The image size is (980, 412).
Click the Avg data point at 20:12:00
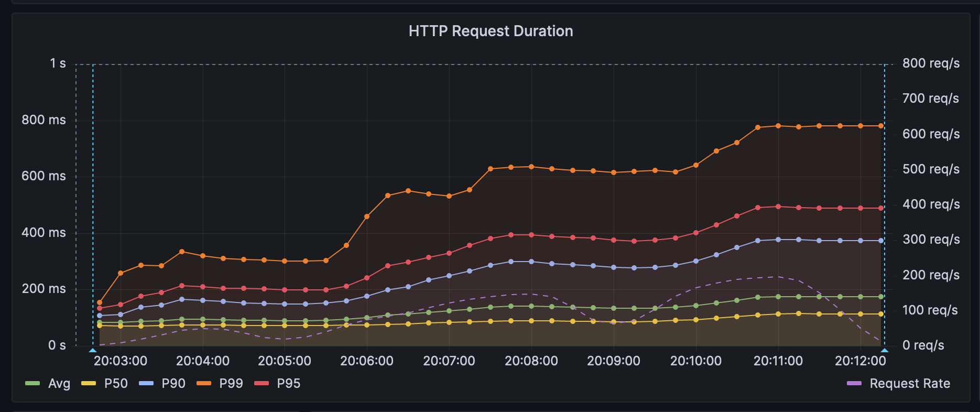pyautogui.click(x=861, y=297)
